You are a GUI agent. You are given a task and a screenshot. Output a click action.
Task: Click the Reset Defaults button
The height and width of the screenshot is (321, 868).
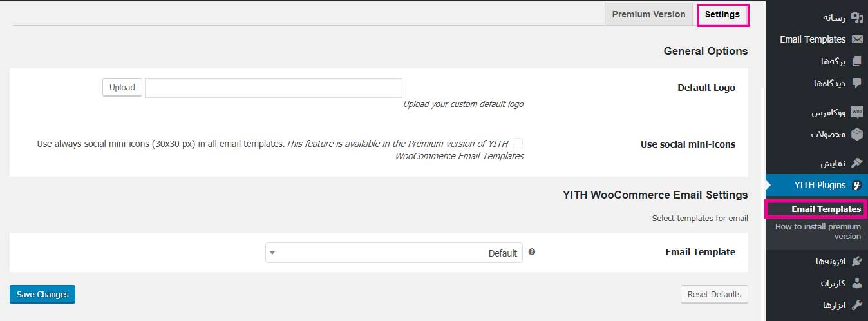point(714,294)
